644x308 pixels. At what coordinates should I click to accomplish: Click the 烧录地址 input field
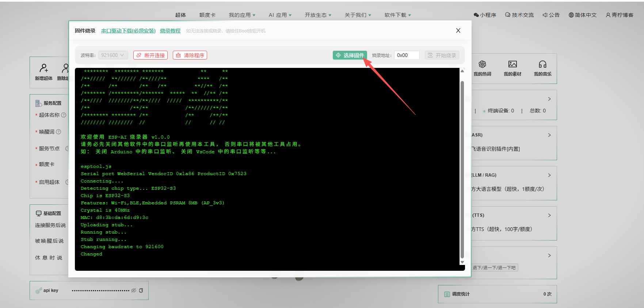pyautogui.click(x=407, y=55)
